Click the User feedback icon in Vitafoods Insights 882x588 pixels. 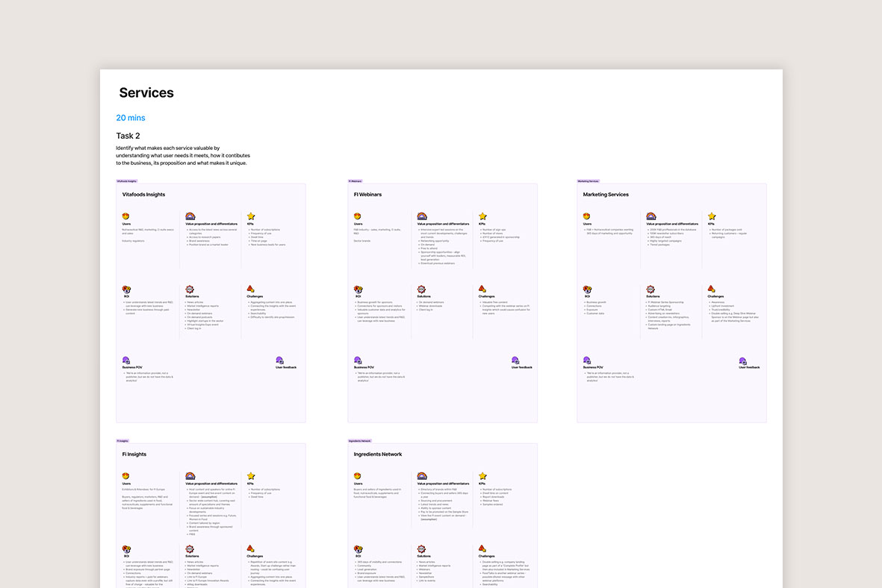(279, 360)
